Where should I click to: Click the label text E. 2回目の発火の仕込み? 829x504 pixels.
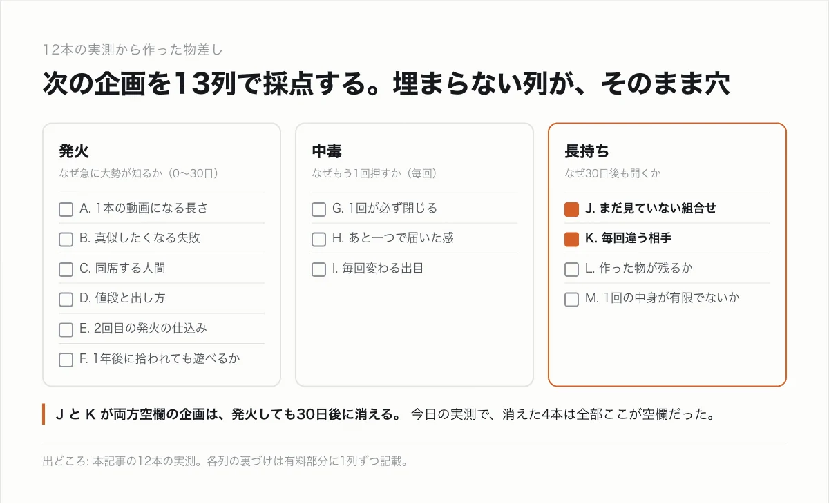[143, 329]
